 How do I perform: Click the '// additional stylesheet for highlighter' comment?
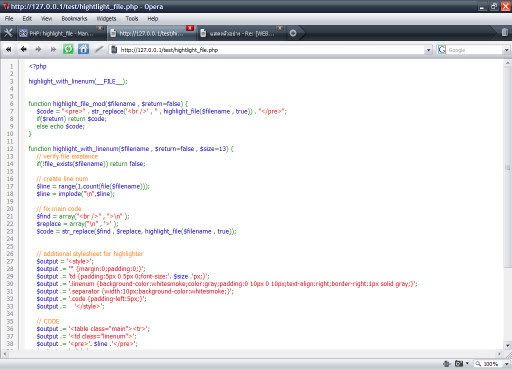tap(90, 254)
